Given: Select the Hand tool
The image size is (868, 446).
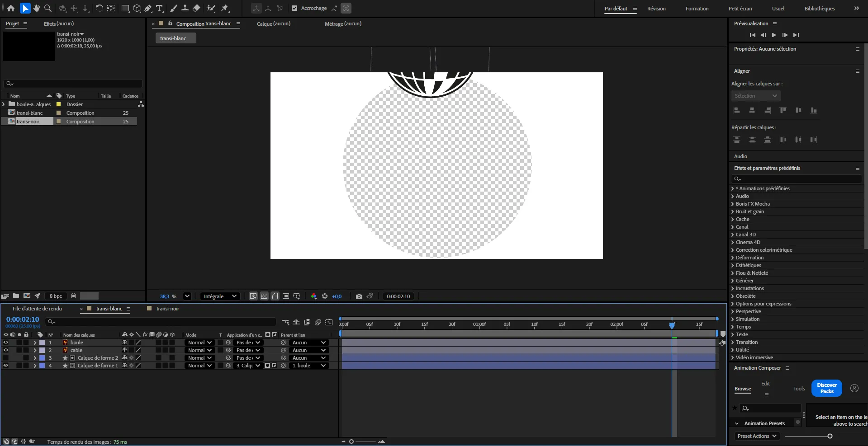Looking at the screenshot, I should coord(37,8).
